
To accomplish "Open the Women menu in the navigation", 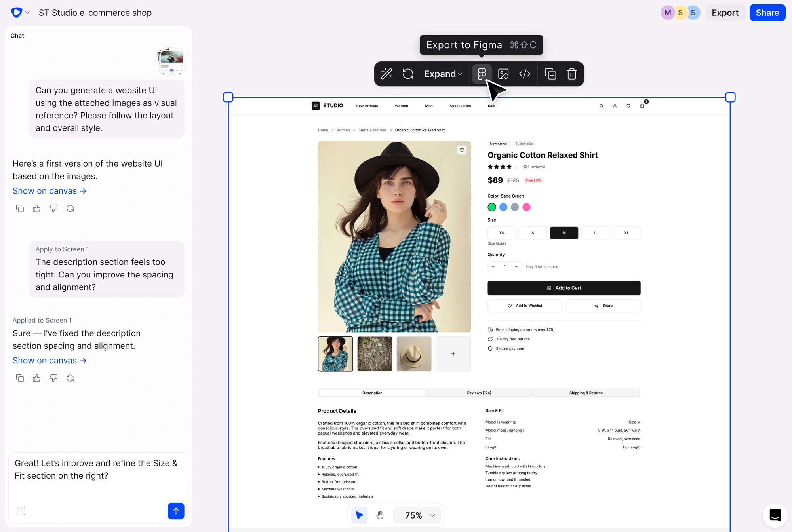I will [401, 106].
